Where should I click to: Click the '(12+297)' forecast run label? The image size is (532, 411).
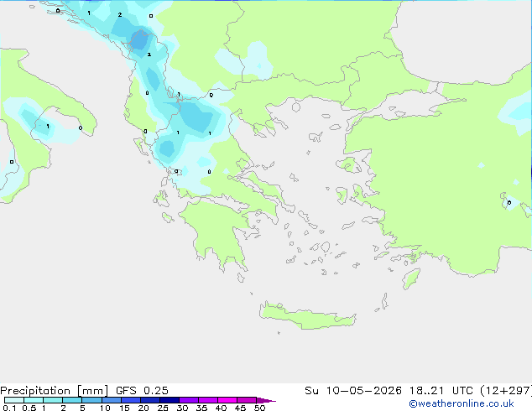[x=506, y=391]
